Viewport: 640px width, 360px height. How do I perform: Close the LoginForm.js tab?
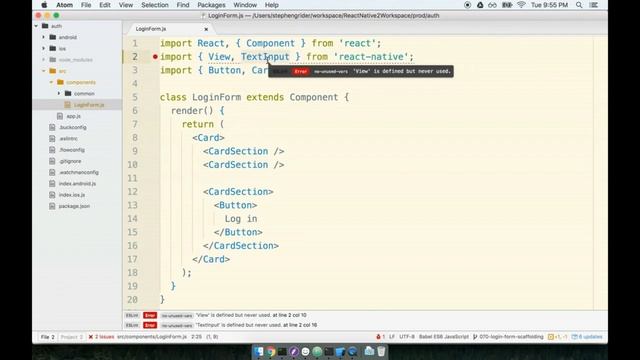click(206, 29)
